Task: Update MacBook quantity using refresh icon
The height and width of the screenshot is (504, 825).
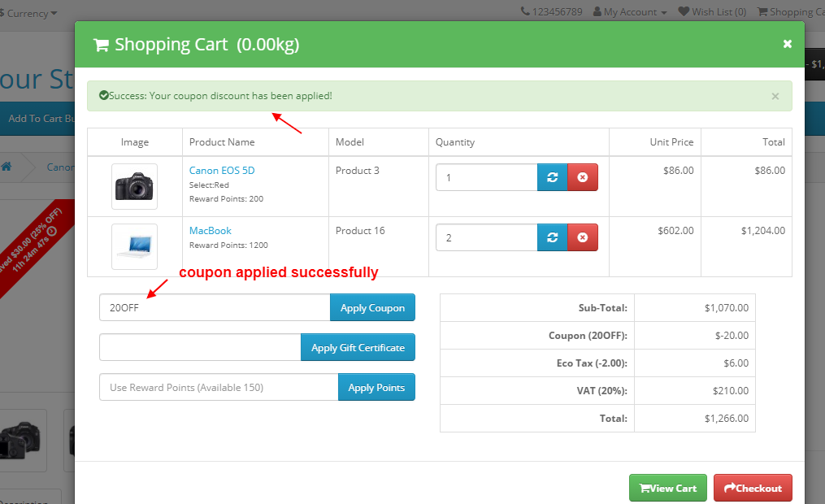Action: pos(552,237)
